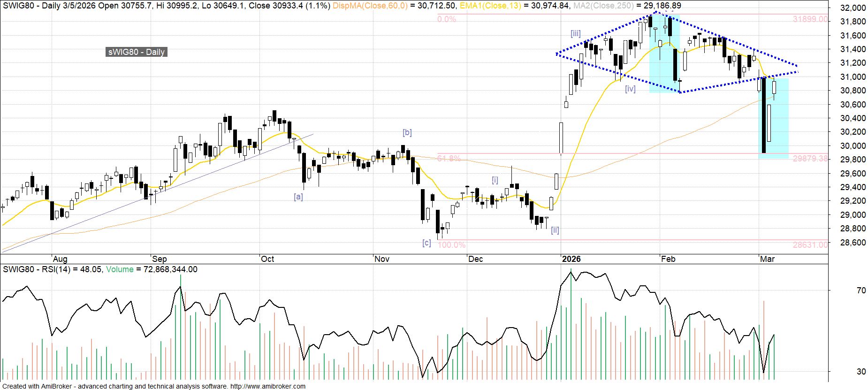Image resolution: width=868 pixels, height=390 pixels.
Task: Click the sWIG80 - Daily chart label
Action: [136, 52]
